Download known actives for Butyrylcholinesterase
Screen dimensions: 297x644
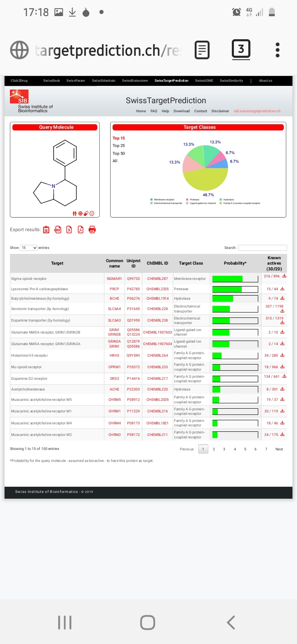click(282, 298)
